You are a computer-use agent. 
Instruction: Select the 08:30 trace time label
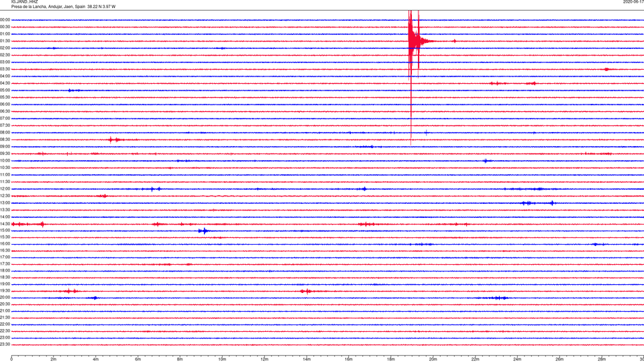[5, 139]
